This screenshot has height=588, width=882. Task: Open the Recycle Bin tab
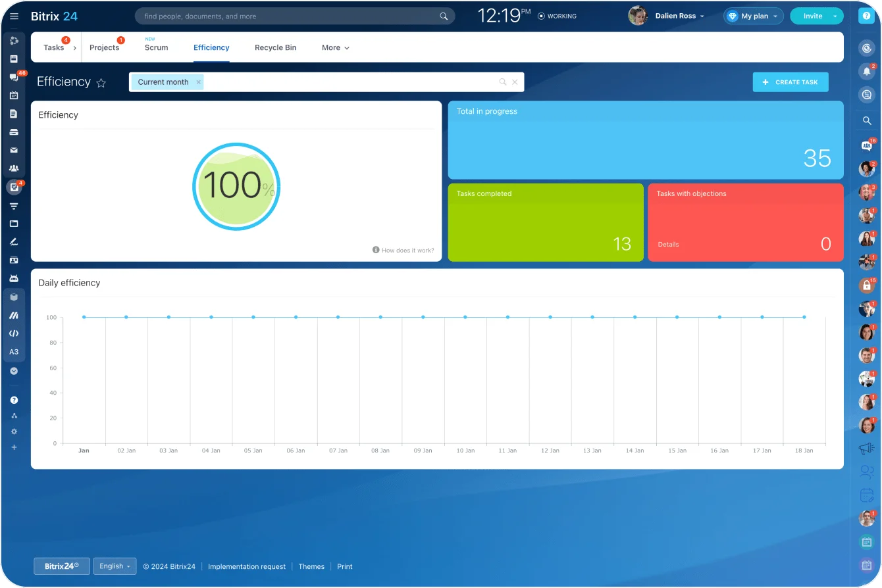(x=275, y=48)
